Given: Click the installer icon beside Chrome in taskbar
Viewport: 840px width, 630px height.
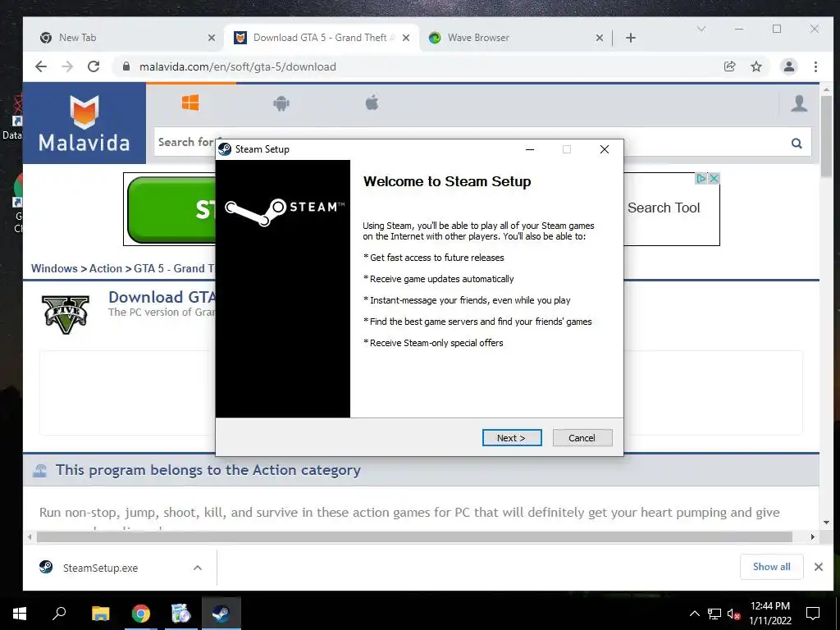Looking at the screenshot, I should tap(180, 614).
